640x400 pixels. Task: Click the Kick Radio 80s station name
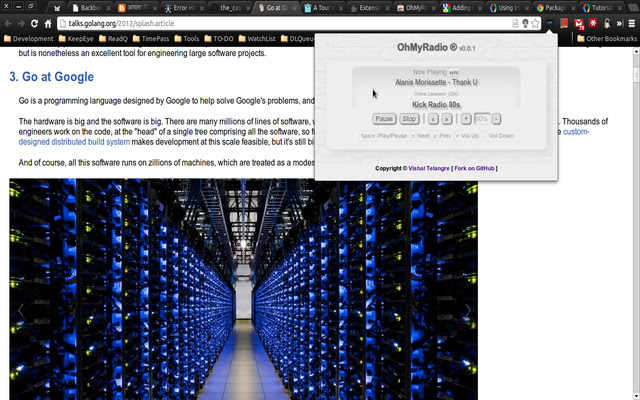pyautogui.click(x=436, y=104)
